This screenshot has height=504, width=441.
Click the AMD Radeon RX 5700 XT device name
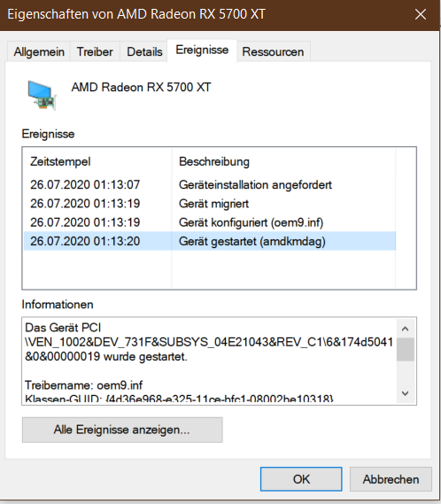[141, 87]
